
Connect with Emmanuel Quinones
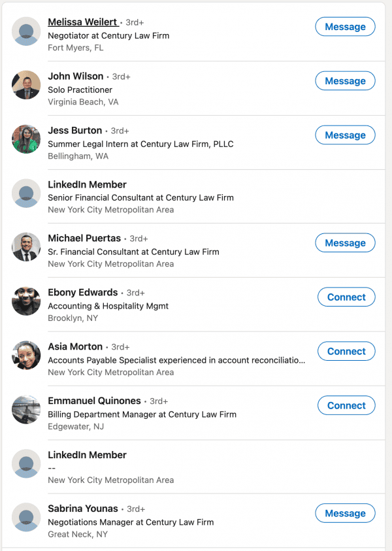(346, 406)
